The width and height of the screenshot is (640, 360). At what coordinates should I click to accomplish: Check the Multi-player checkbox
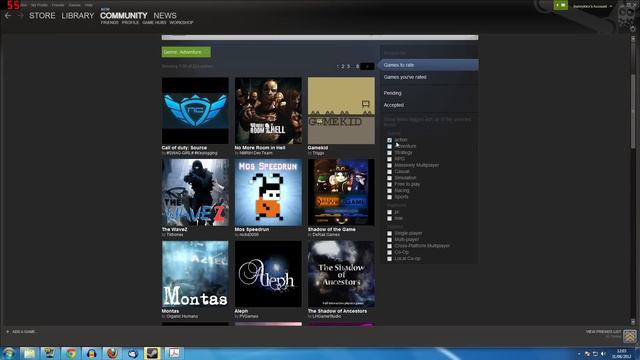pyautogui.click(x=389, y=240)
